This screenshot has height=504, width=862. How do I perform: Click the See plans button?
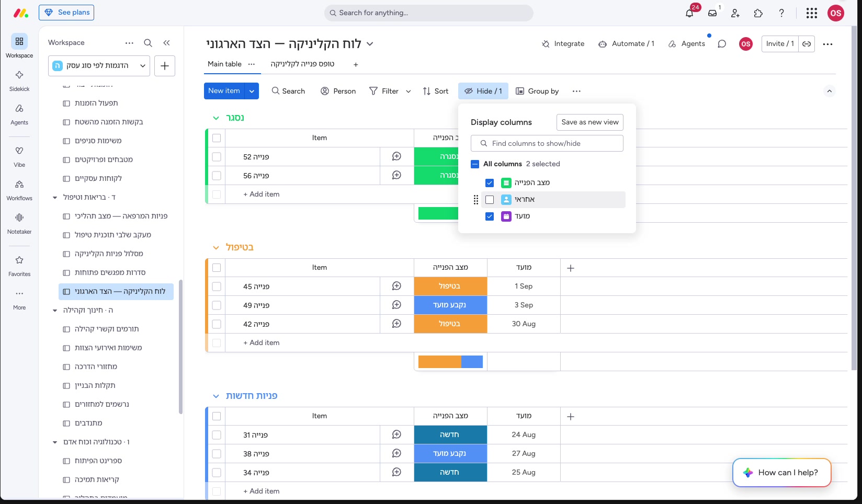coord(66,13)
